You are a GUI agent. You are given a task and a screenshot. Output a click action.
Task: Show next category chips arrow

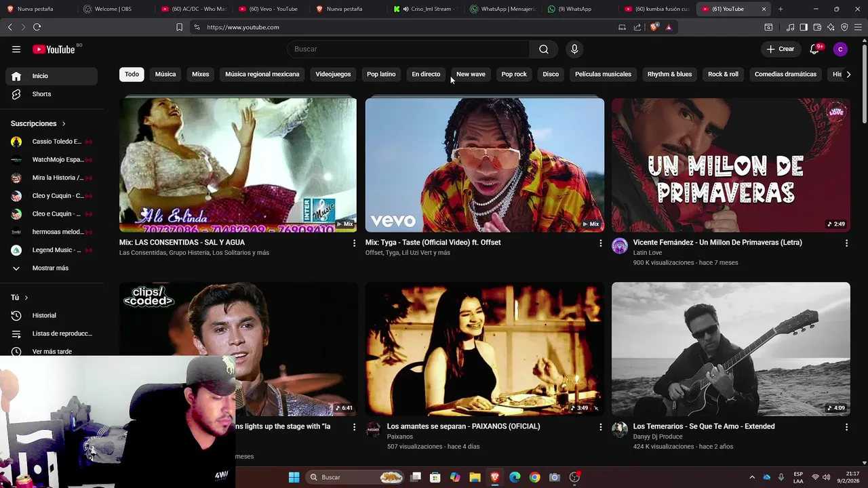pyautogui.click(x=848, y=75)
